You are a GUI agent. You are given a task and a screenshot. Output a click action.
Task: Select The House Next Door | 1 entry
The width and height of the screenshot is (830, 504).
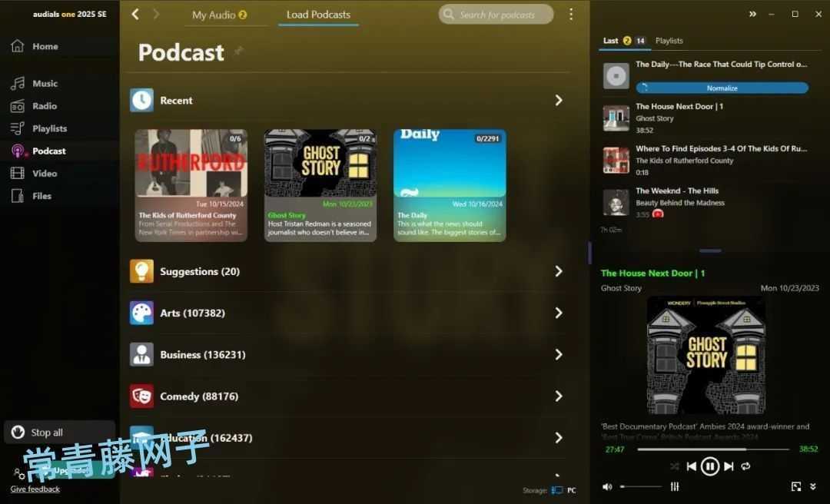(x=707, y=118)
